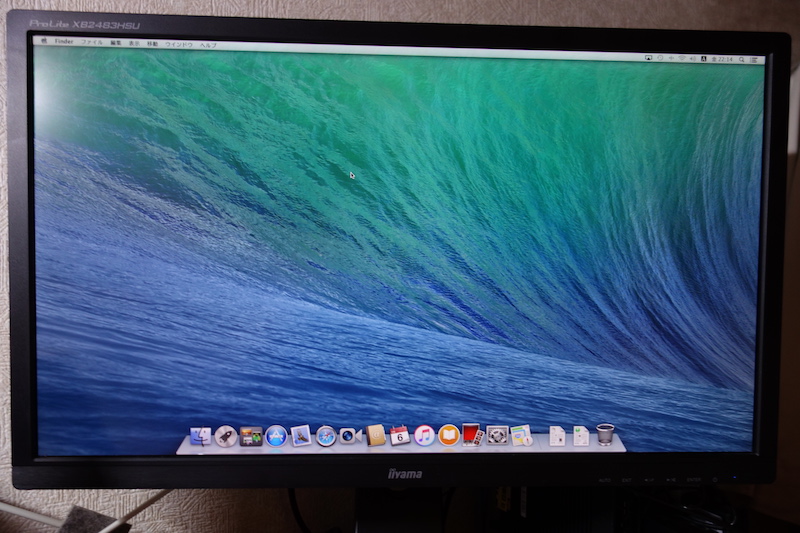
Task: Open Mission Control in the Dock
Action: [251, 437]
